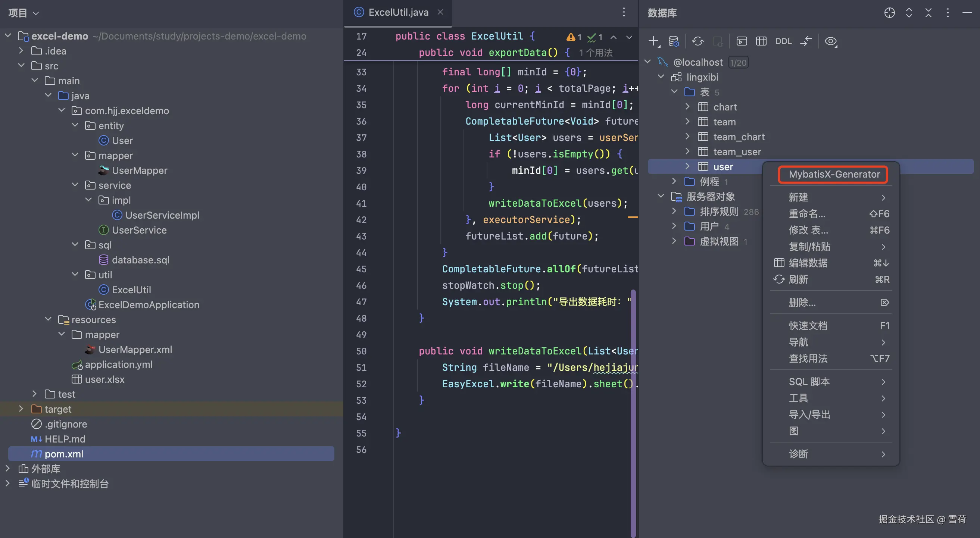The width and height of the screenshot is (980, 538).
Task: Click the database refresh toolbar icon
Action: point(697,41)
